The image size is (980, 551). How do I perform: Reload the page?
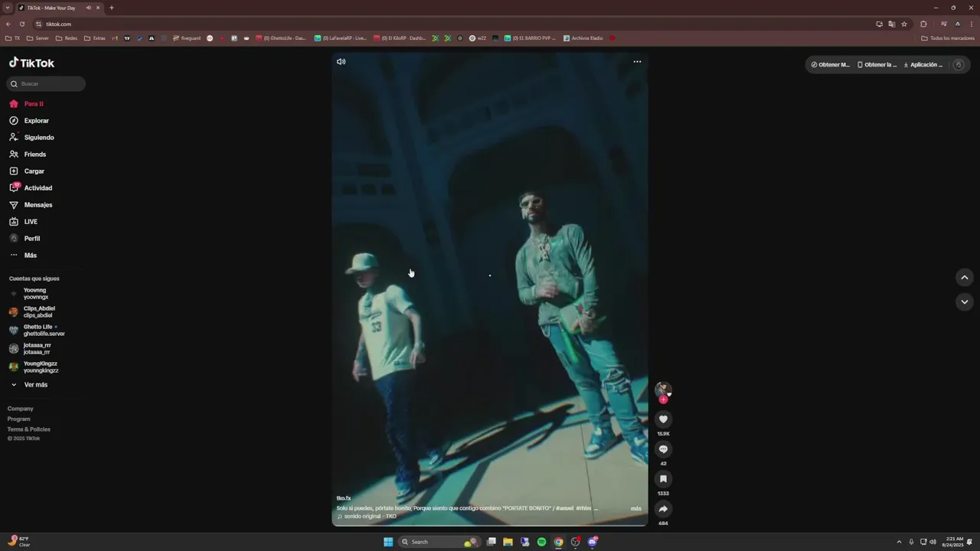22,24
